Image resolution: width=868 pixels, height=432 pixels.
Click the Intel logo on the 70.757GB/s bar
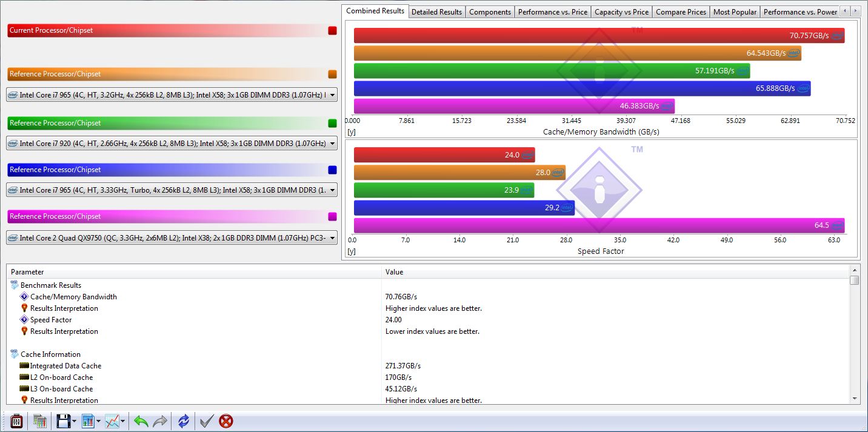pos(837,36)
